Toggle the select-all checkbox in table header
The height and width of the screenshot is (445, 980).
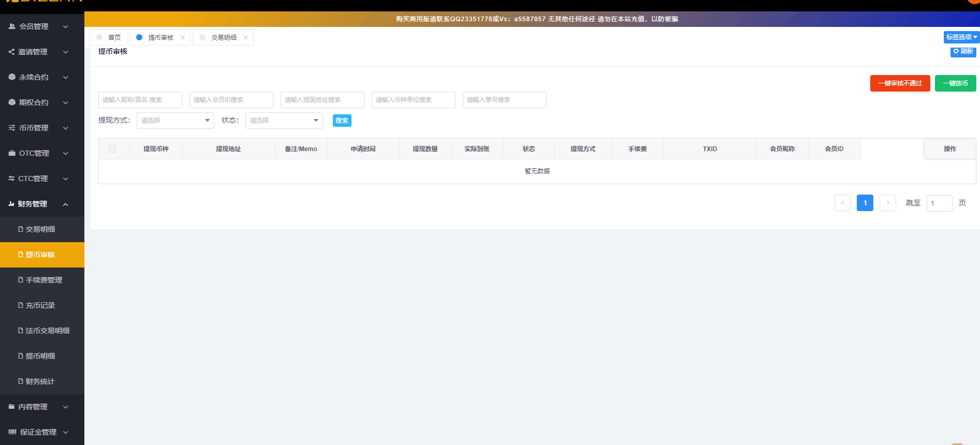(112, 149)
